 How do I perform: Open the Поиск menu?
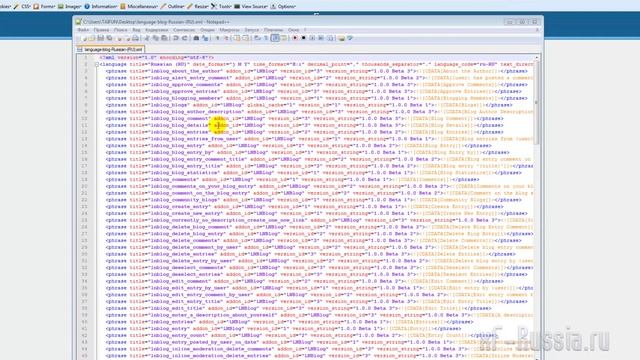pos(120,30)
